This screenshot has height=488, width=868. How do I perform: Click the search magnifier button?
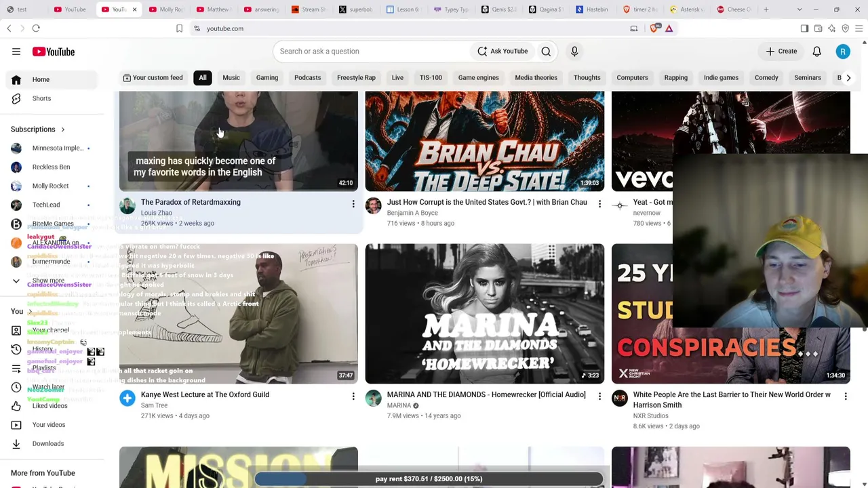546,52
